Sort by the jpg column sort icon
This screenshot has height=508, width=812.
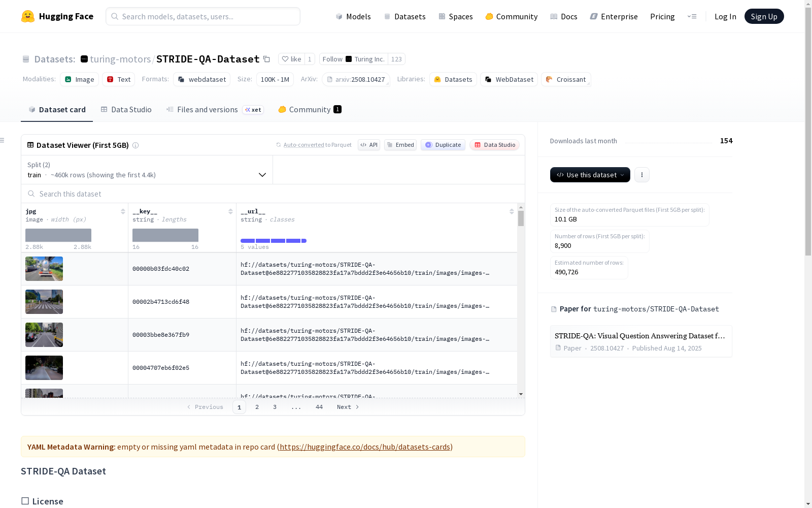coord(123,211)
